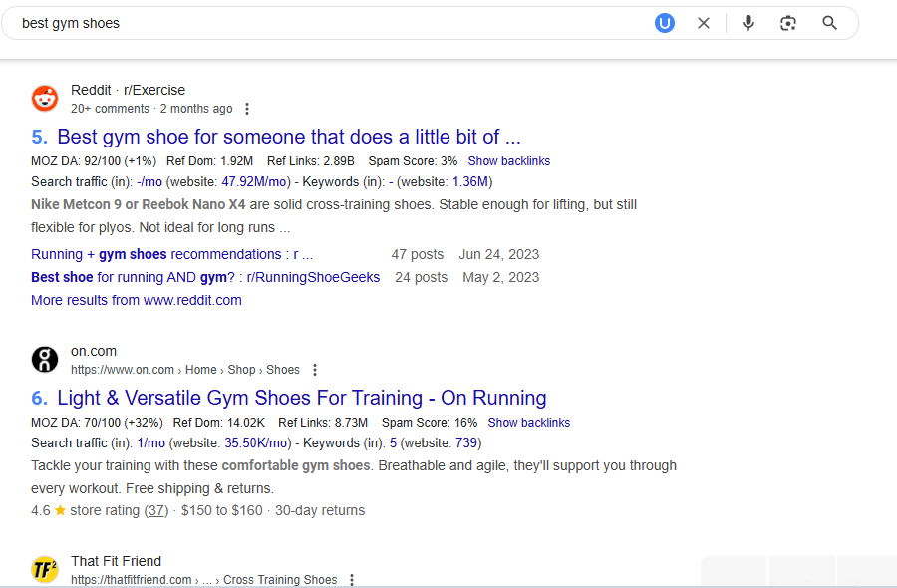Open three-dot menu for on.com result
The height and width of the screenshot is (588, 897).
[315, 370]
